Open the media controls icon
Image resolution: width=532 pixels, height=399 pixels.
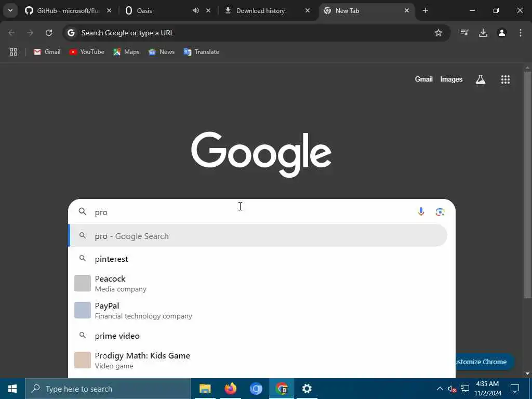[x=464, y=33]
